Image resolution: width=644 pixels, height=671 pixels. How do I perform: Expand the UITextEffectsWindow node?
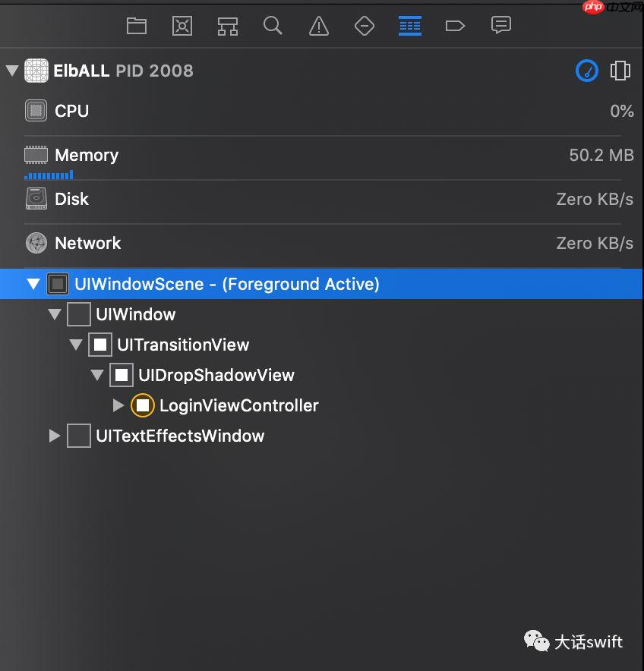[54, 436]
